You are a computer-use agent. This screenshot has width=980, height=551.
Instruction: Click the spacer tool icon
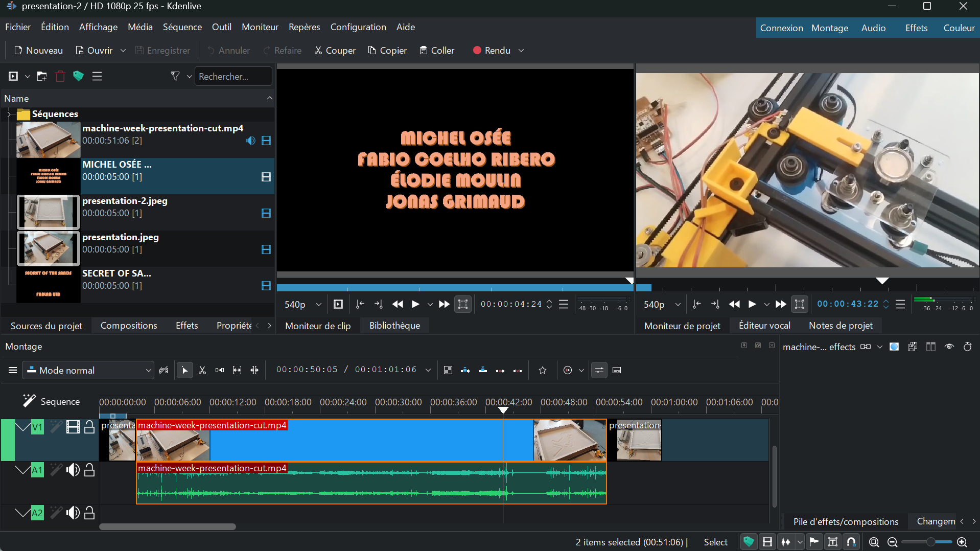pos(220,371)
